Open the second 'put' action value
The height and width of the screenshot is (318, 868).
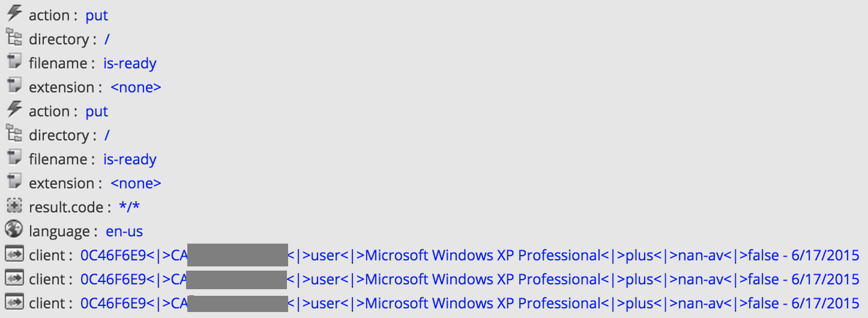(97, 112)
